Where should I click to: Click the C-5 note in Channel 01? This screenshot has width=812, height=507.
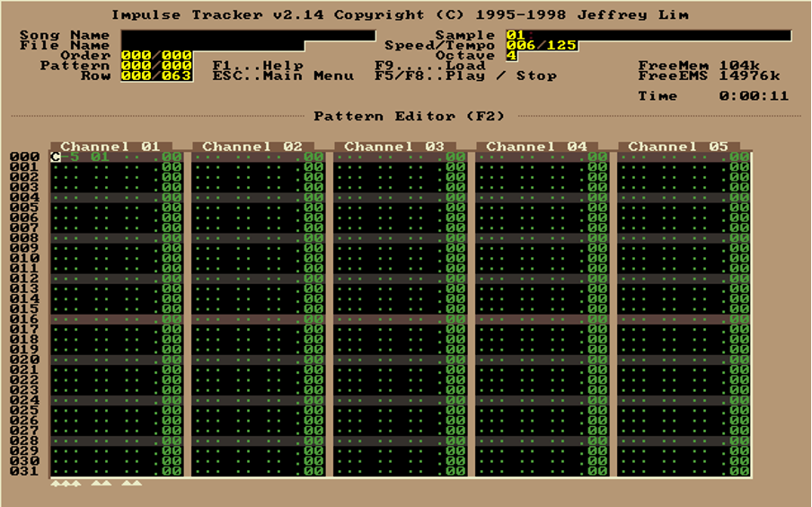[66, 156]
